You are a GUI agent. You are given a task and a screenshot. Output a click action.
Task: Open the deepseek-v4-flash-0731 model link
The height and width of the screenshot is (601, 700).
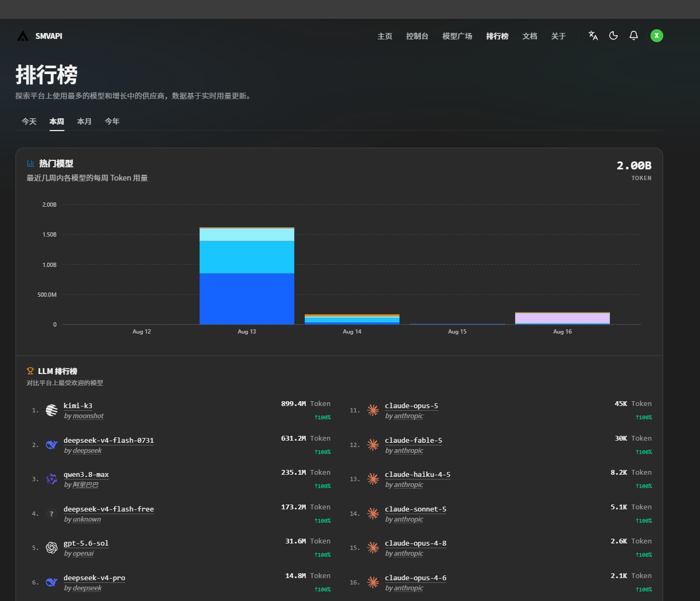[109, 441]
